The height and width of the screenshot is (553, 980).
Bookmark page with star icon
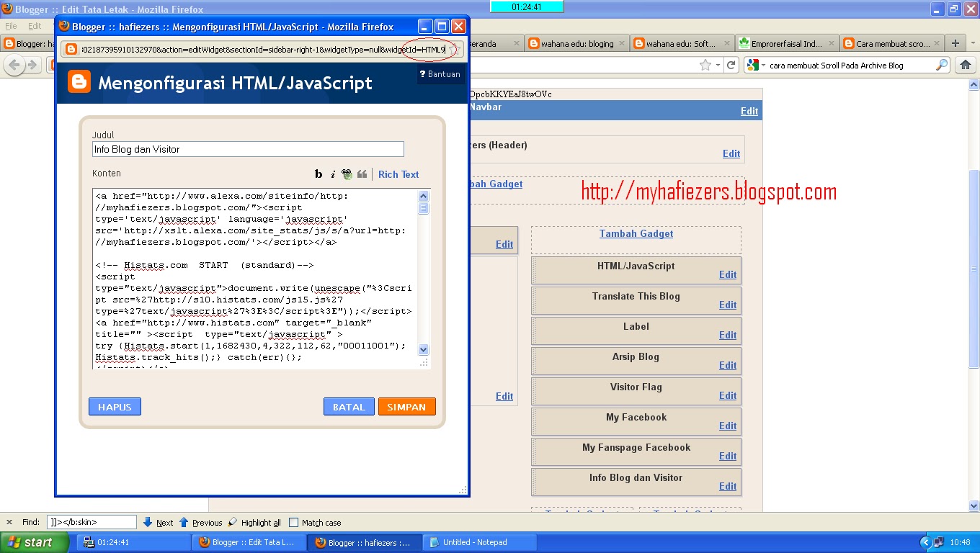pos(705,65)
